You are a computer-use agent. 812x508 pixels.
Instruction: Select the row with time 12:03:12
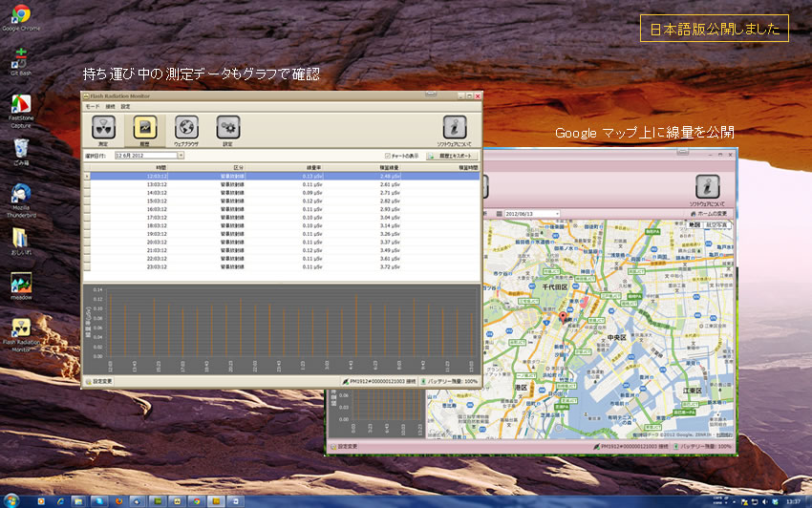(282, 176)
